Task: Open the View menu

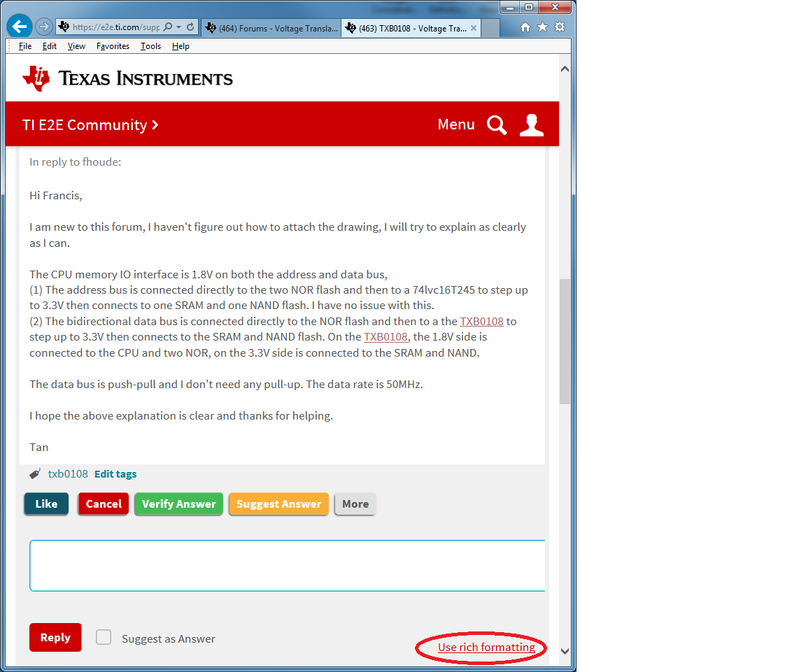Action: tap(76, 46)
